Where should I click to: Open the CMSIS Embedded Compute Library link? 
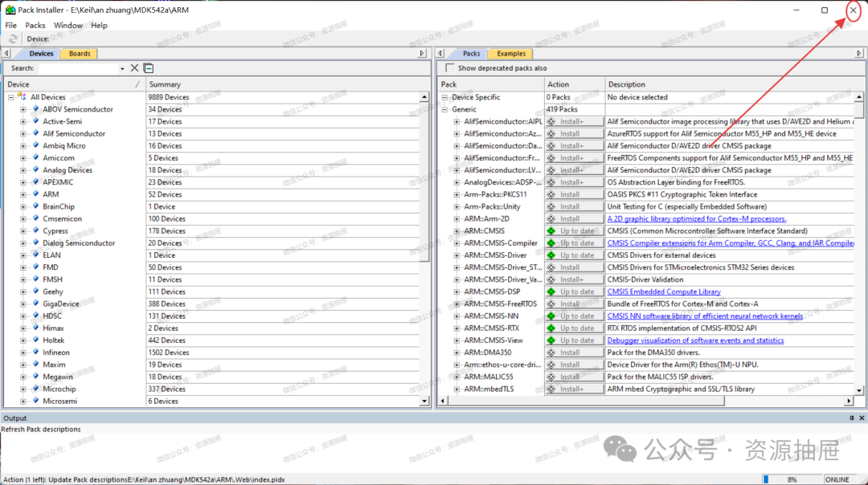[664, 291]
